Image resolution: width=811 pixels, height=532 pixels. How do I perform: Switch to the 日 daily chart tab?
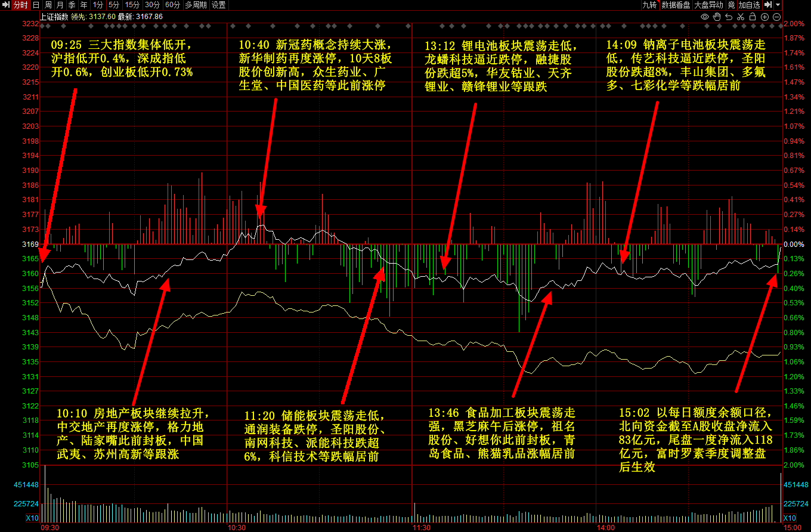tap(36, 5)
